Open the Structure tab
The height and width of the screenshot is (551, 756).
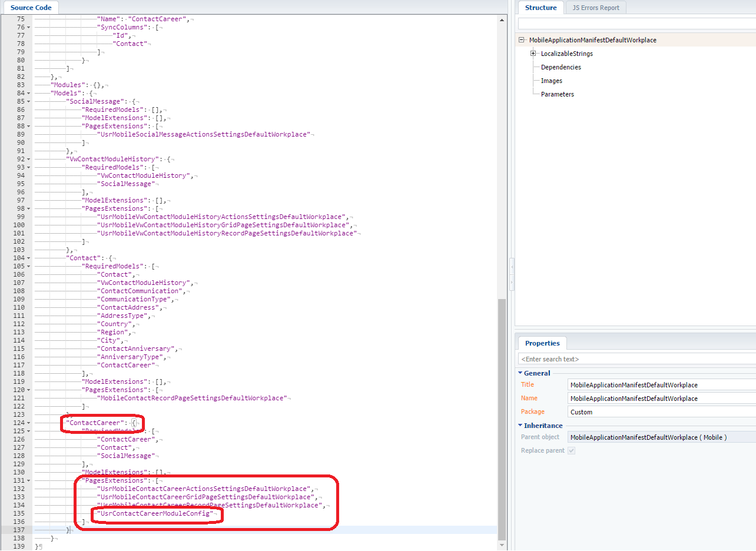point(541,8)
